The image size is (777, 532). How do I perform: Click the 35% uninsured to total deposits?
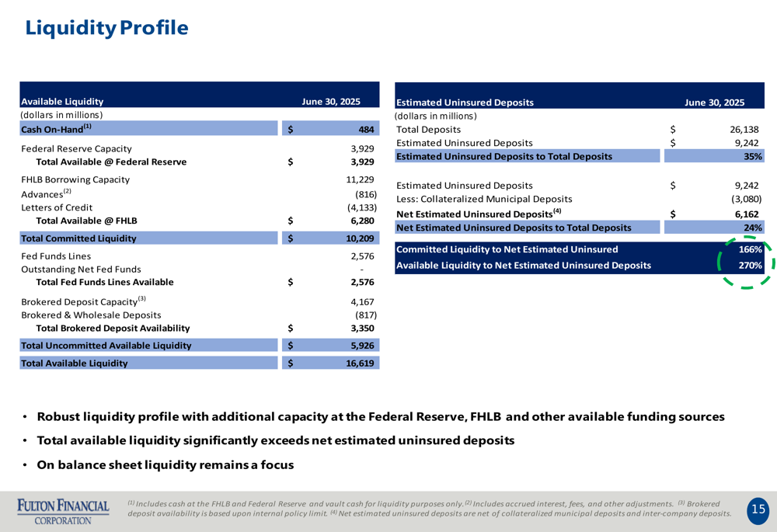(753, 156)
